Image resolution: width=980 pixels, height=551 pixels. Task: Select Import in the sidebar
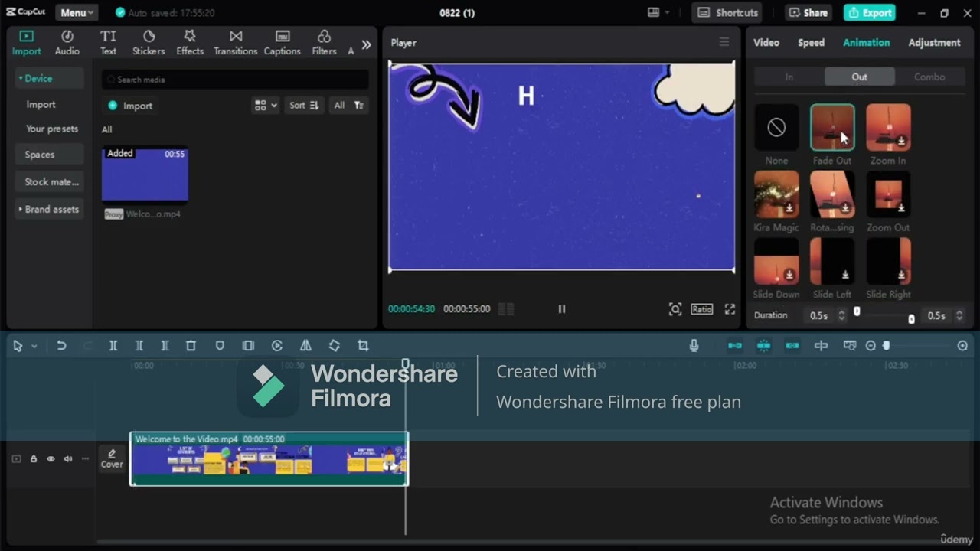[41, 104]
